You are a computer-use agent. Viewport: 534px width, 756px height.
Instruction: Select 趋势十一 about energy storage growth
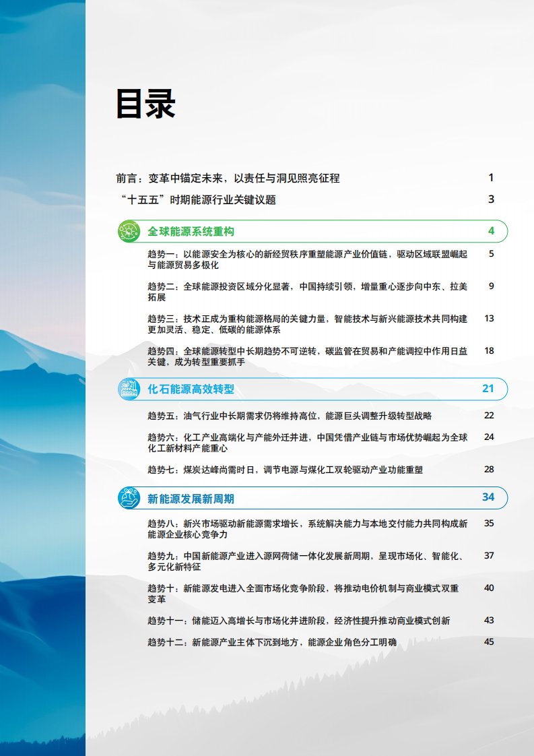299,620
